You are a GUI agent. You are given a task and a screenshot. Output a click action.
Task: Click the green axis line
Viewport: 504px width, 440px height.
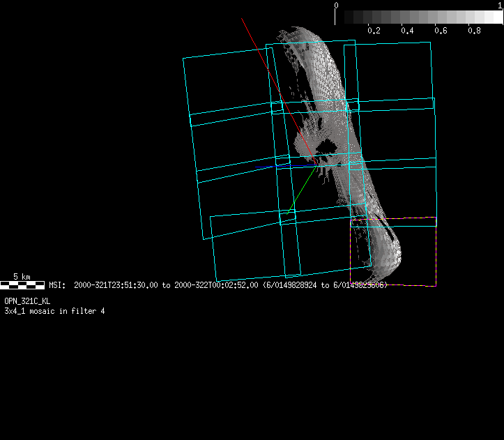point(300,190)
